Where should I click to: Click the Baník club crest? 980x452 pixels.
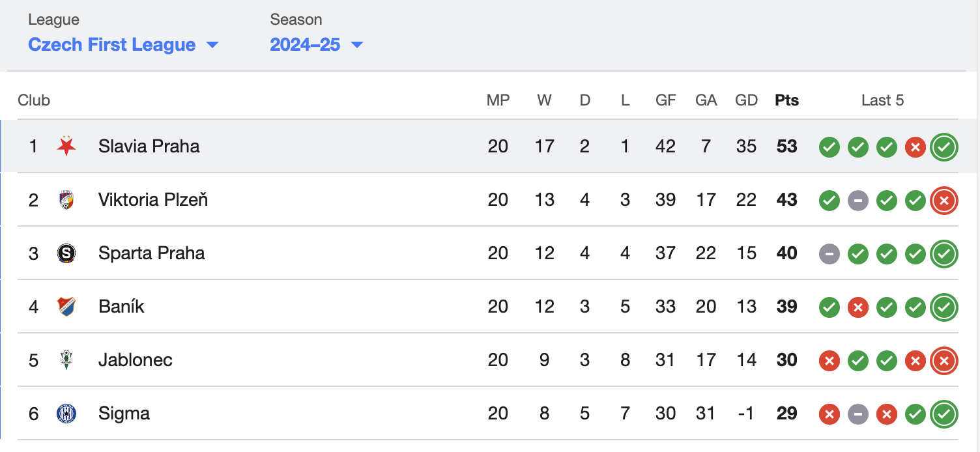click(x=66, y=306)
